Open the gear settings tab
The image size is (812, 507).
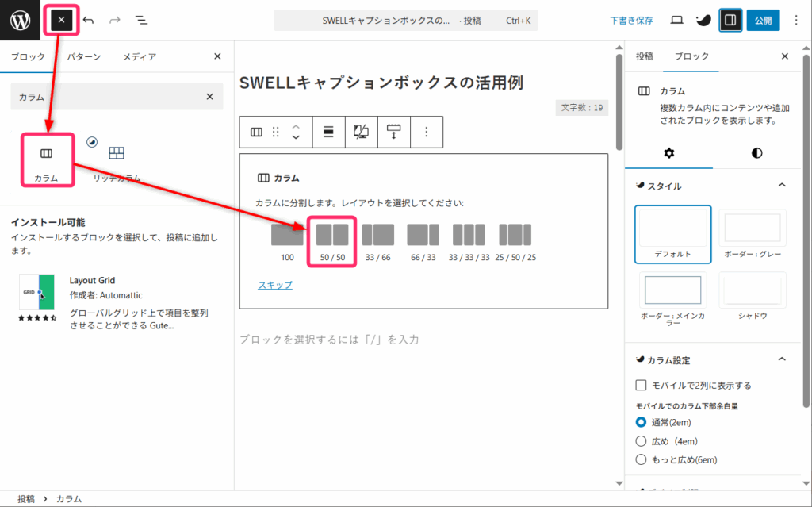pos(669,153)
